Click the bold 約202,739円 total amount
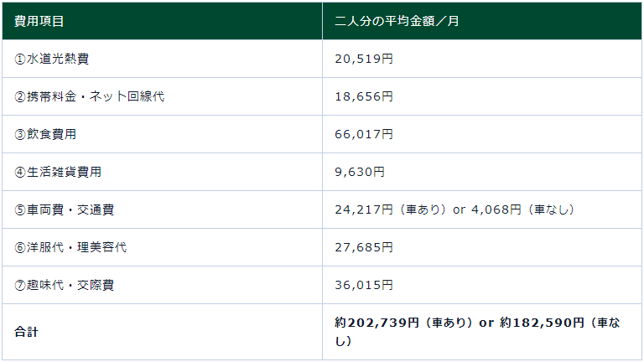The width and height of the screenshot is (644, 362). click(377, 323)
